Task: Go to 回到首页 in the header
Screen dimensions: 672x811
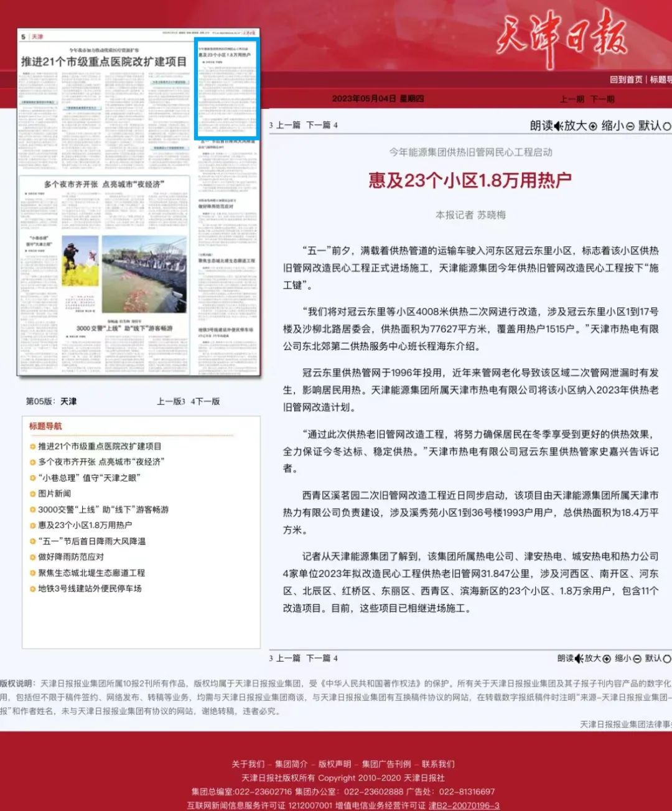Action: pyautogui.click(x=626, y=80)
